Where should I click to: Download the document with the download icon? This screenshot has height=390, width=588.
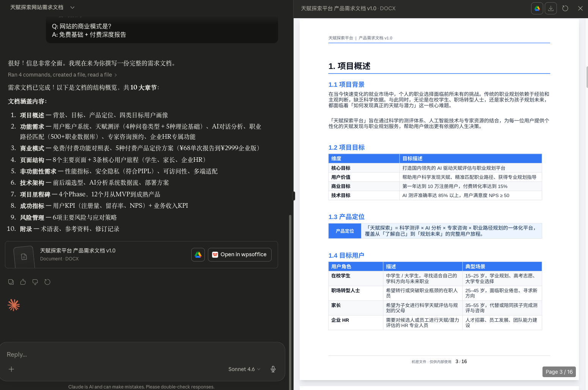tap(551, 8)
